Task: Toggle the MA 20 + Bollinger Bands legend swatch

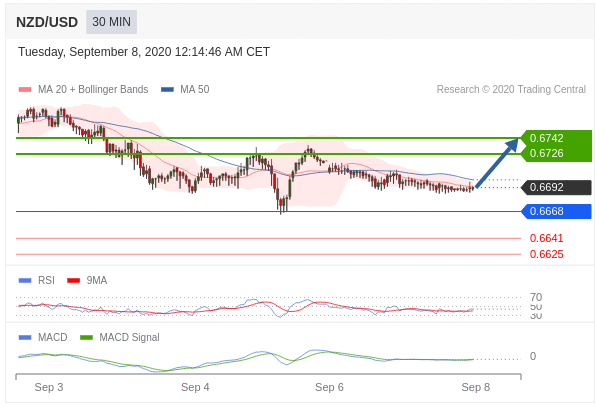Action: coord(25,90)
